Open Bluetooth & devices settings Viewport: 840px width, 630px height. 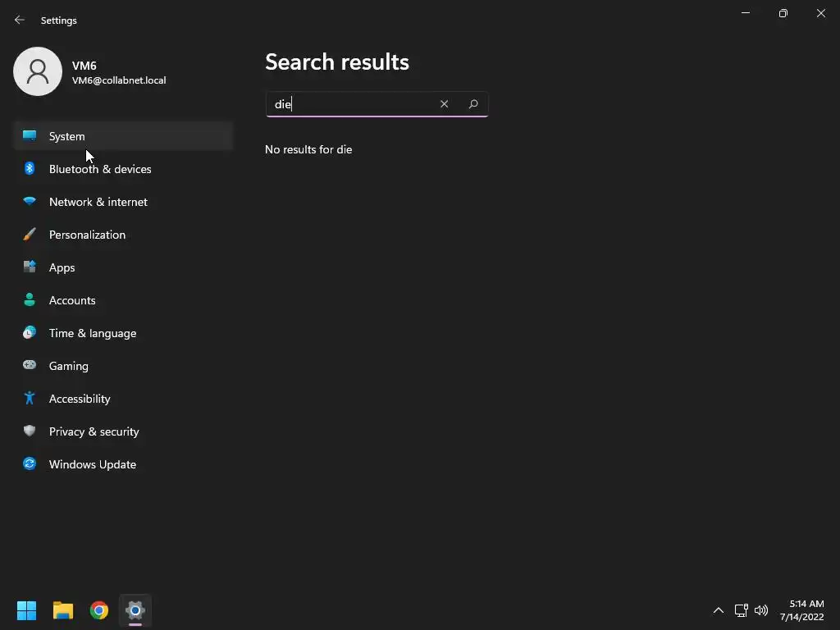100,169
